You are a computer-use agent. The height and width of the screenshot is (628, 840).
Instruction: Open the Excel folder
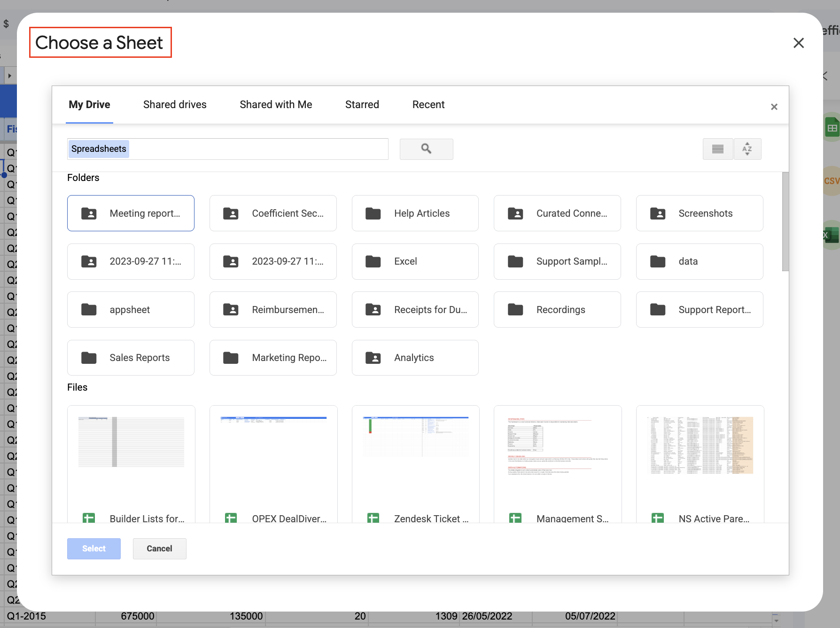click(415, 261)
